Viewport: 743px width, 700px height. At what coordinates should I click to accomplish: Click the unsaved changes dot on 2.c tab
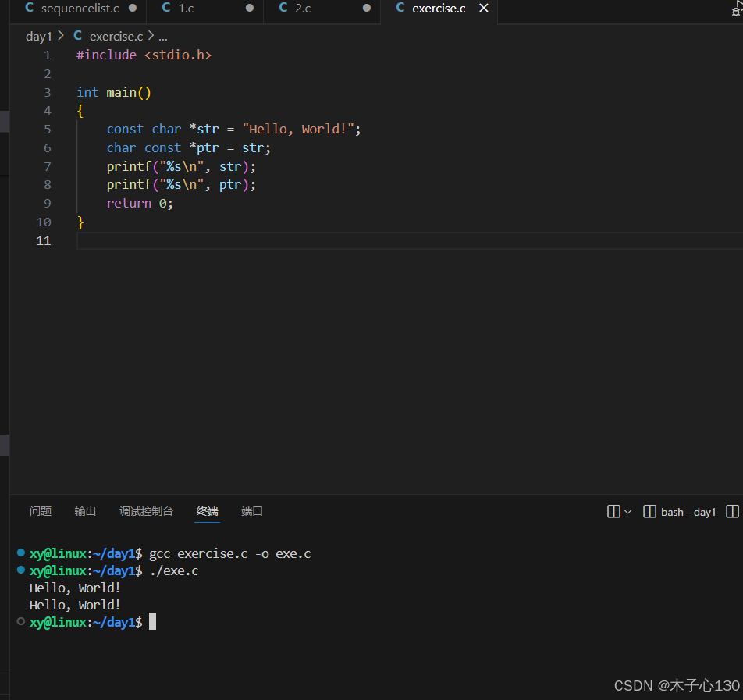click(x=365, y=9)
